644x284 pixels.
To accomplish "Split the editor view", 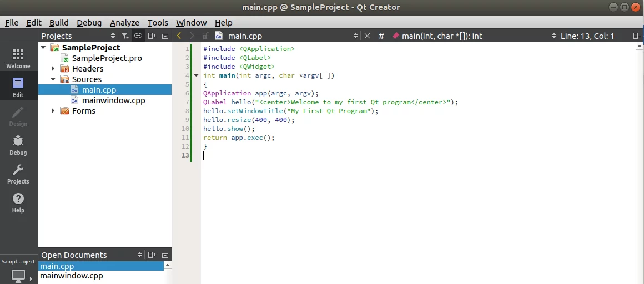I will pos(637,36).
